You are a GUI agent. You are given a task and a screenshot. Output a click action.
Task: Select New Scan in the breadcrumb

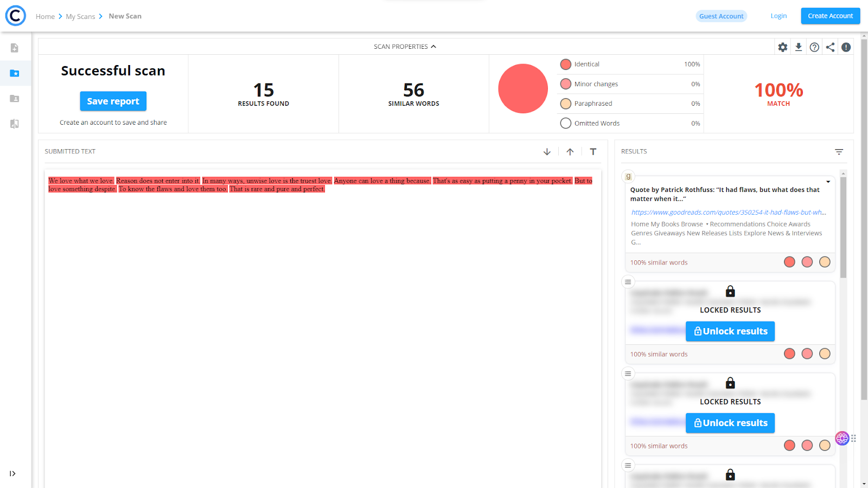coord(125,16)
